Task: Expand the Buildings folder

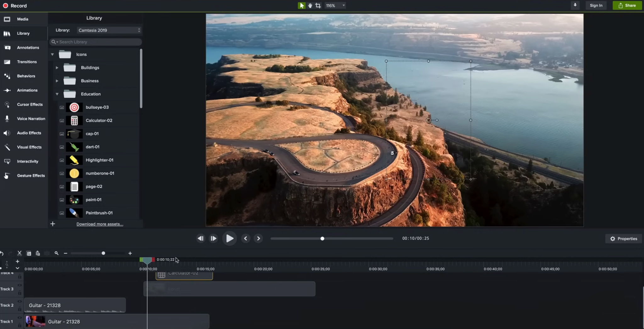Action: (x=57, y=67)
